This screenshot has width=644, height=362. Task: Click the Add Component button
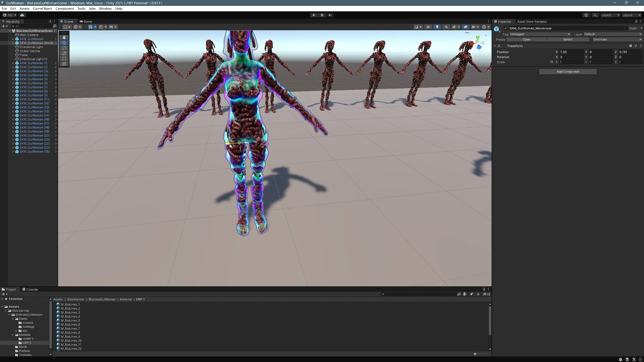(568, 71)
